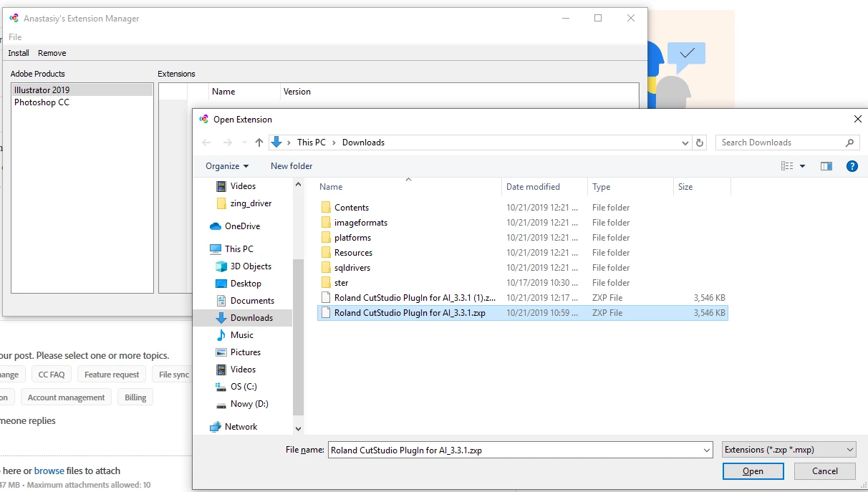Expand the view options dropdown arrow

803,166
